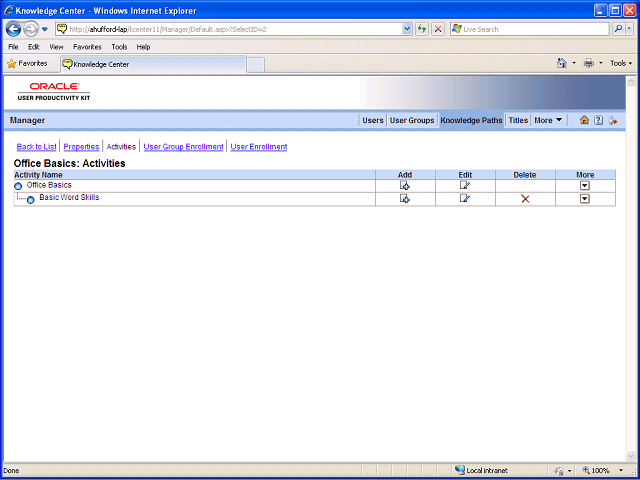This screenshot has width=640, height=480.
Task: Open More dropdown for Office Basics row
Action: [585, 186]
